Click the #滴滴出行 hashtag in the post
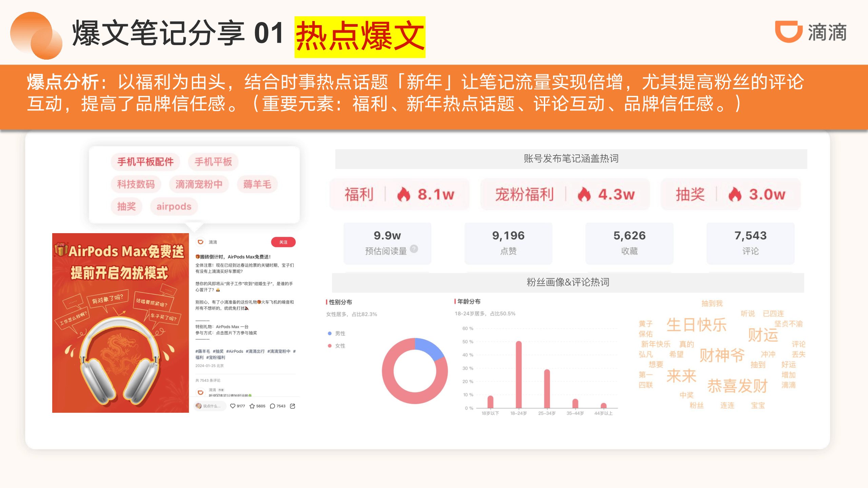 click(255, 351)
